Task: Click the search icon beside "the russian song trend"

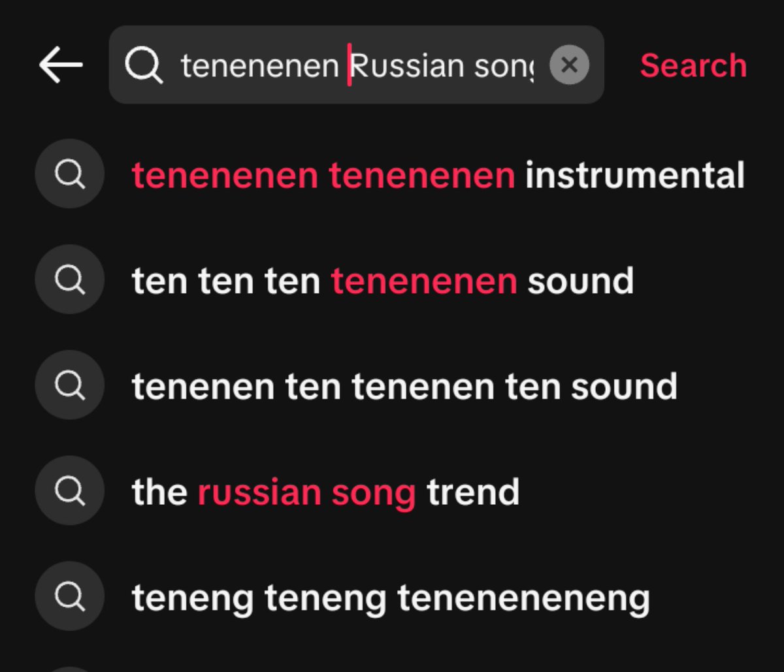Action: 69,491
